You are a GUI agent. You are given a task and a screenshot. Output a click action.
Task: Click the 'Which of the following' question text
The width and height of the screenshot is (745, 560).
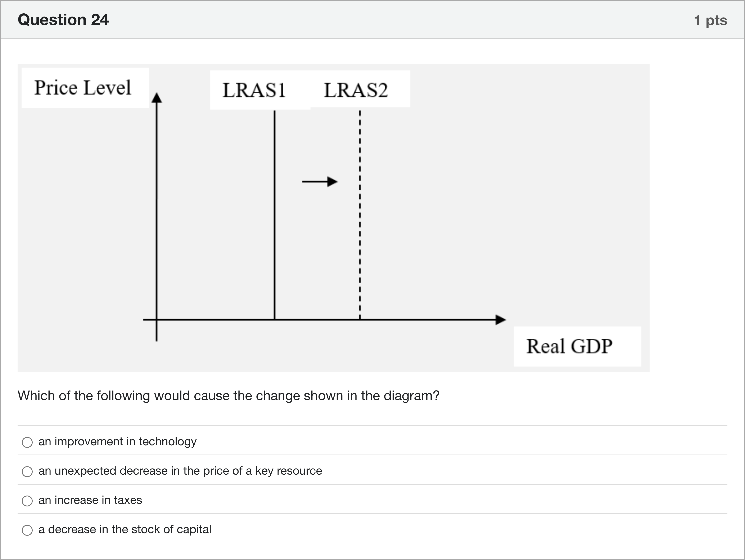pyautogui.click(x=228, y=396)
